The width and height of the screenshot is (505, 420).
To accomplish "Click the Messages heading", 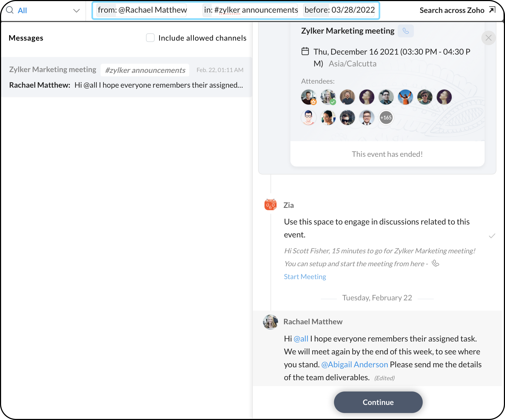I will (x=26, y=38).
